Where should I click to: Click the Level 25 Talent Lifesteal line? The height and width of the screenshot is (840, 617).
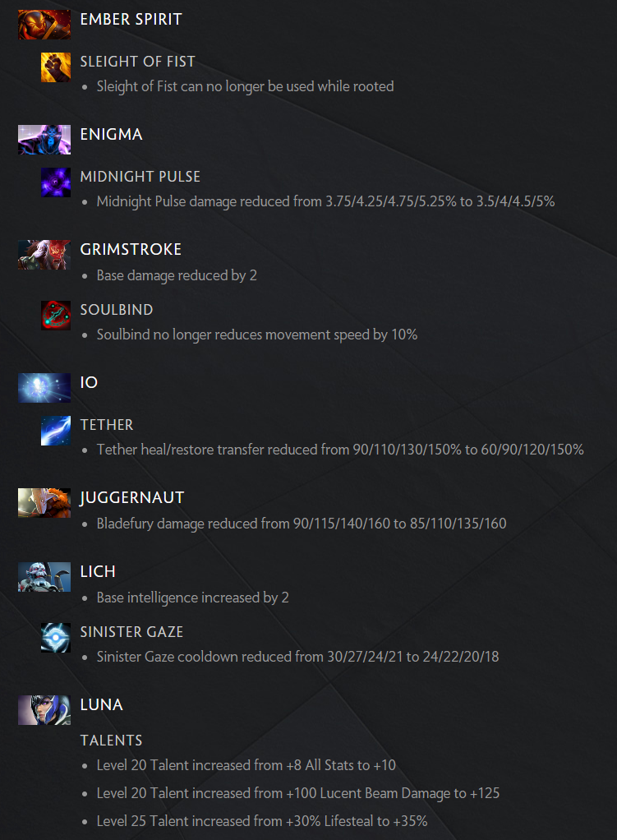click(x=262, y=821)
